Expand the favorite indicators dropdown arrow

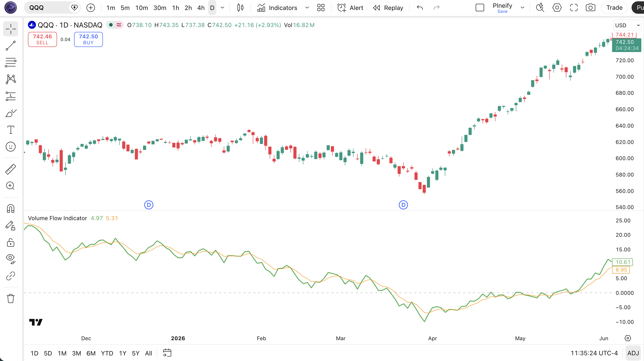point(307,8)
